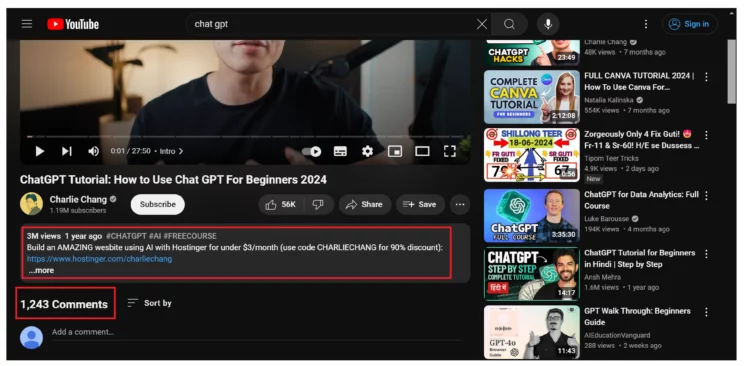Screen dimensions: 744x366
Task: Go to the YouTube home logo
Action: tap(73, 24)
